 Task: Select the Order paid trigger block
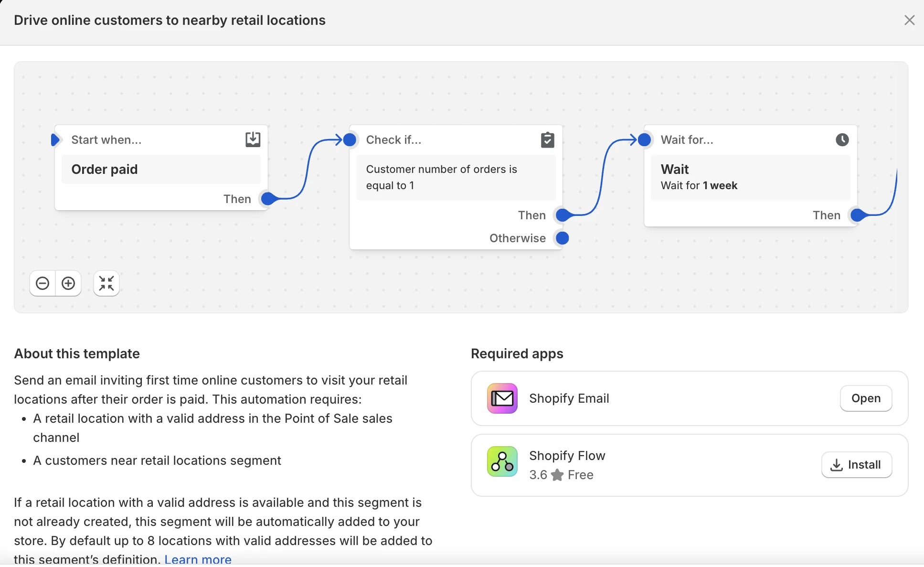coord(161,170)
